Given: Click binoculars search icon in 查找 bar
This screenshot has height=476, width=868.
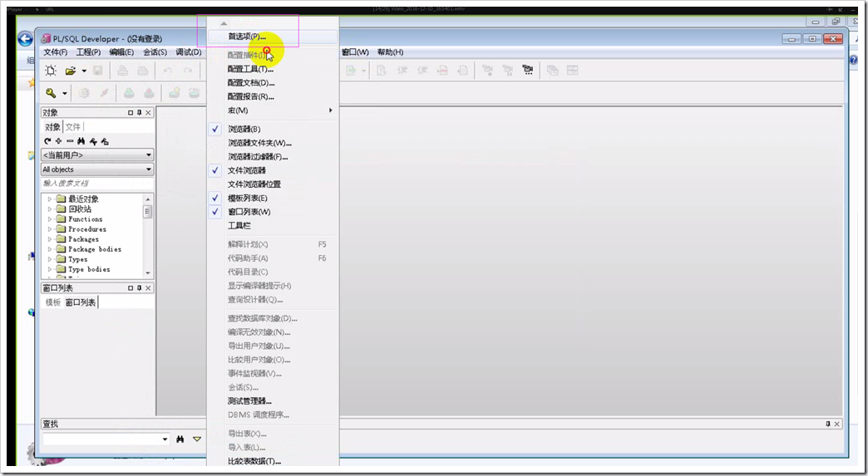Looking at the screenshot, I should click(180, 439).
